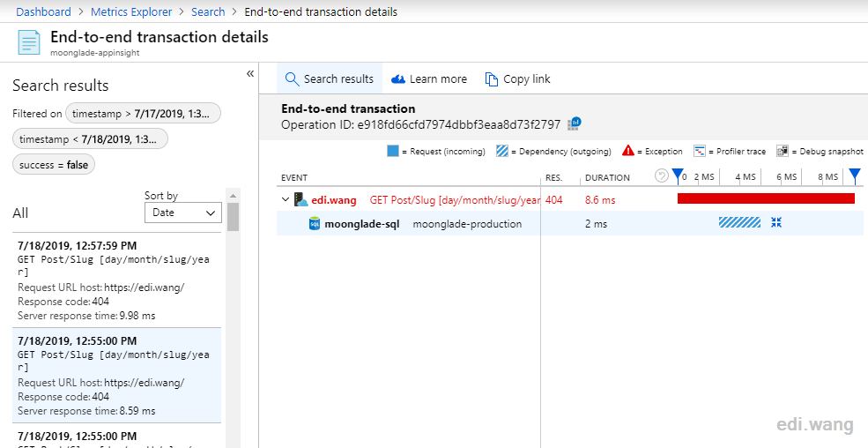Click the red request duration bar

click(x=766, y=198)
